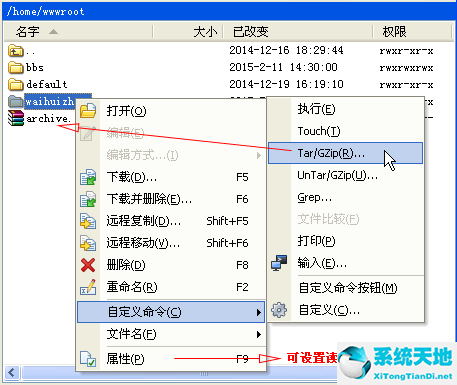Select 自定义(C)... entry

(x=346, y=310)
